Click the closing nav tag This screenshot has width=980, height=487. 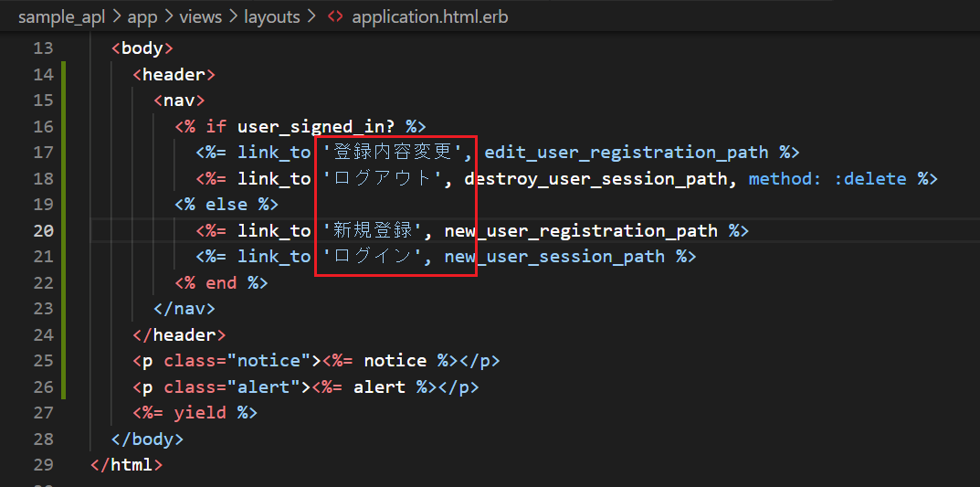(184, 309)
